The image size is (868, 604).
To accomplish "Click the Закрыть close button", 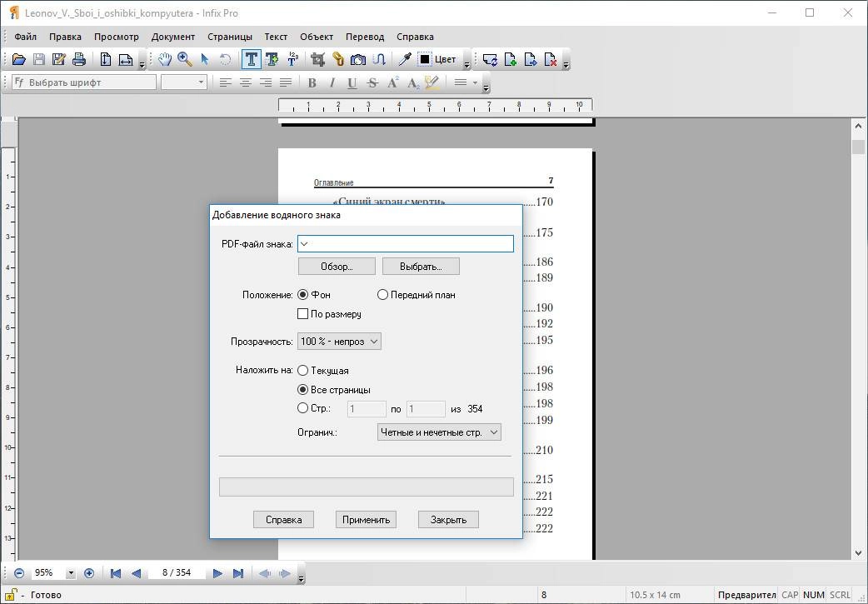I will pos(448,520).
